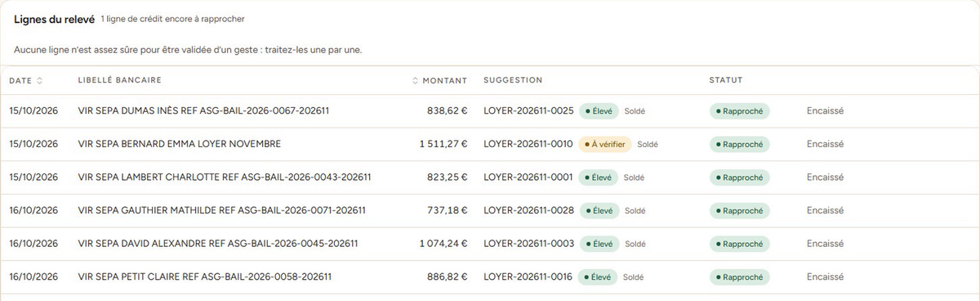Click Soldé next to LOYER-202611-0010
980x301 pixels.
[x=648, y=144]
